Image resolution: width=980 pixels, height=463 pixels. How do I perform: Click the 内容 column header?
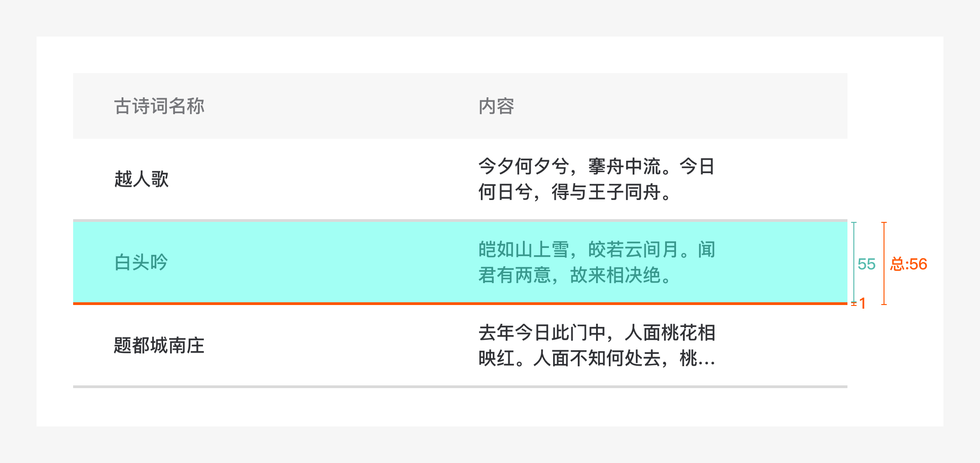(496, 106)
